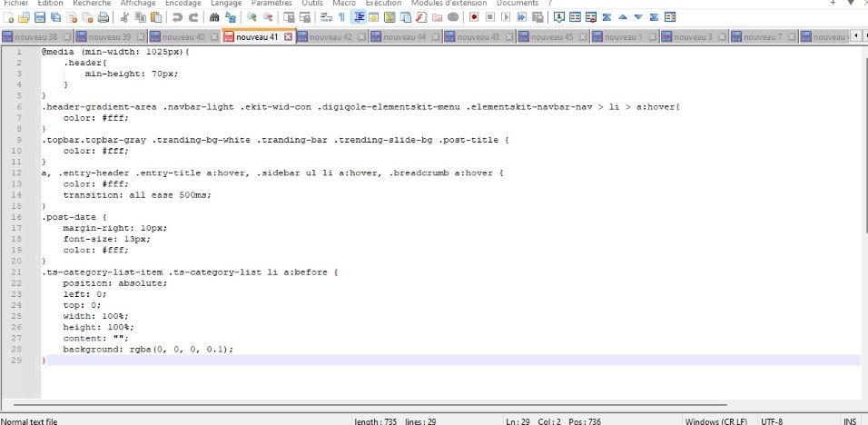Click text 'background: rgba(0, 0, 0, 0.1);'
Viewport: 868px width, 425px height.
(148, 350)
